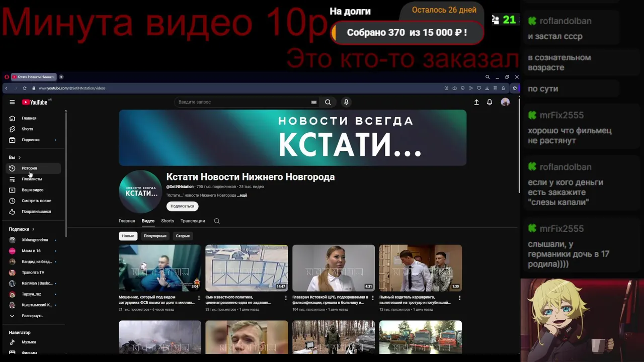Expand channel description via ...ещё
Viewport: 644px width, 362px height.
coord(243,195)
